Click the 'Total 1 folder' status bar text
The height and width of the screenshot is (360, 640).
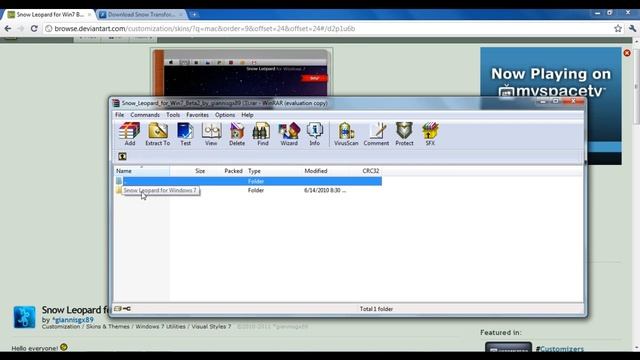coord(376,309)
